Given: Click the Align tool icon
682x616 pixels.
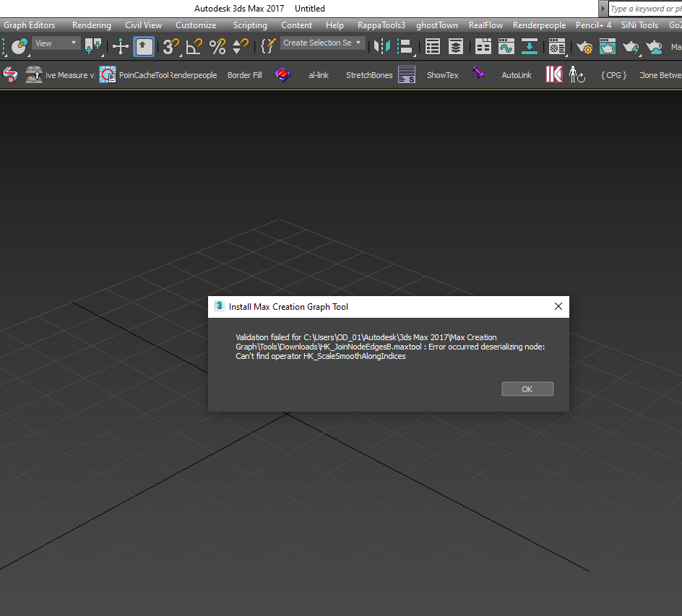Looking at the screenshot, I should pyautogui.click(x=405, y=46).
